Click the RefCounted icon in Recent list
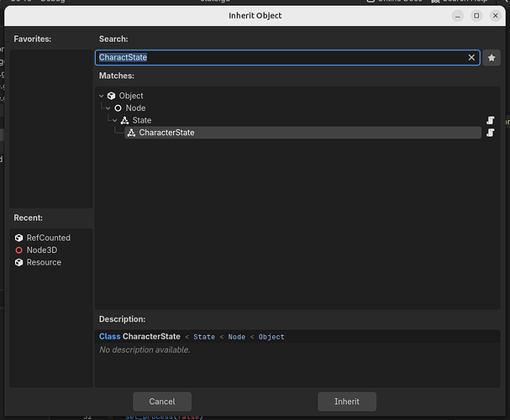The height and width of the screenshot is (420, 510). (x=18, y=238)
